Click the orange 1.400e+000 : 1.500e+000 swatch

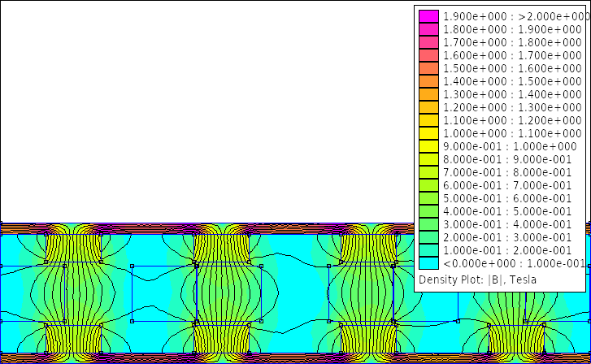(x=428, y=81)
